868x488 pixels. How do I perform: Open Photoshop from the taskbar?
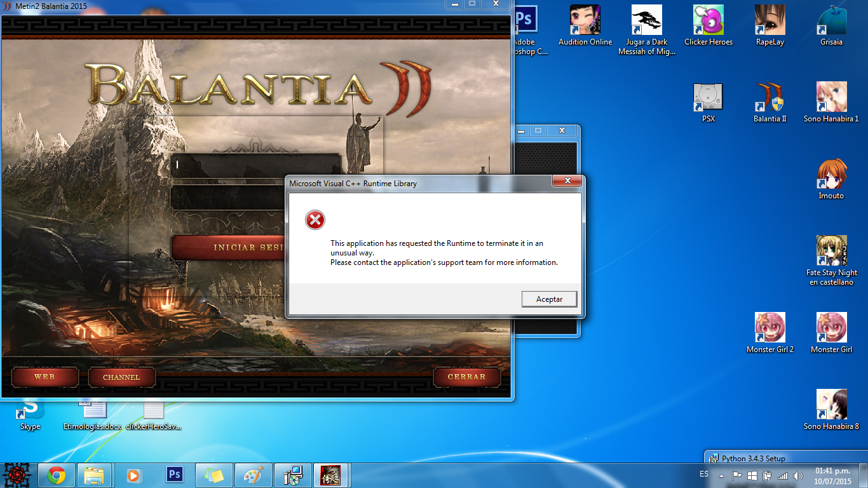(x=174, y=475)
